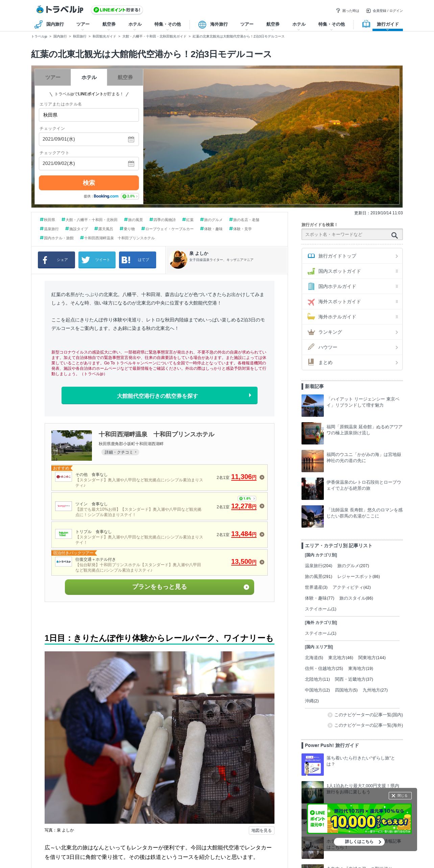Click the 困った時は help icon
The image size is (434, 868).
338,10
